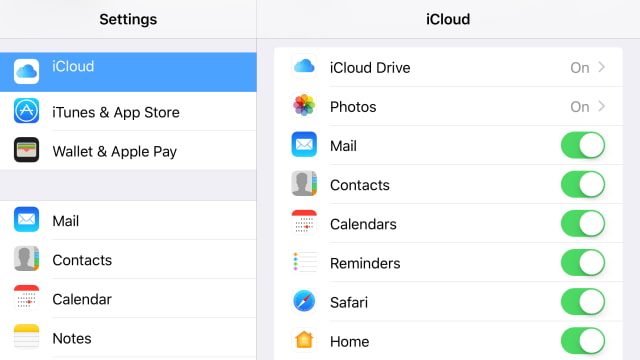Select iCloud in Settings sidebar

click(128, 72)
